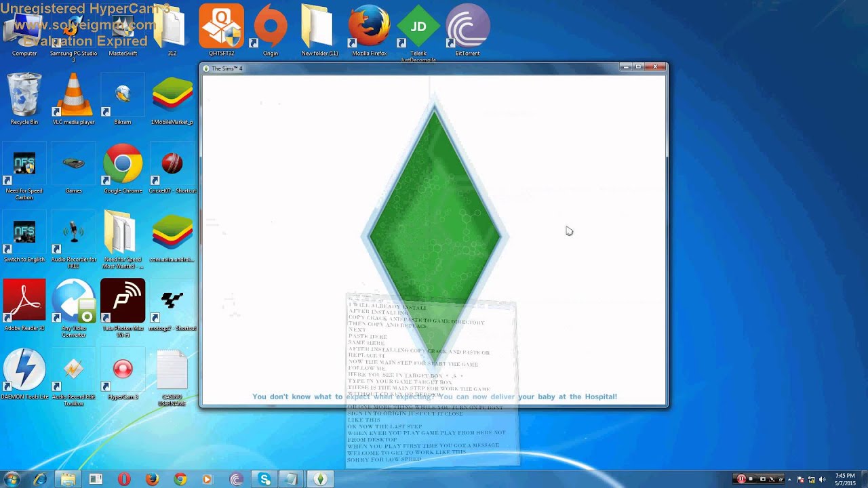Viewport: 868px width, 488px height.
Task: Open the Recycle Bin
Action: click(24, 99)
